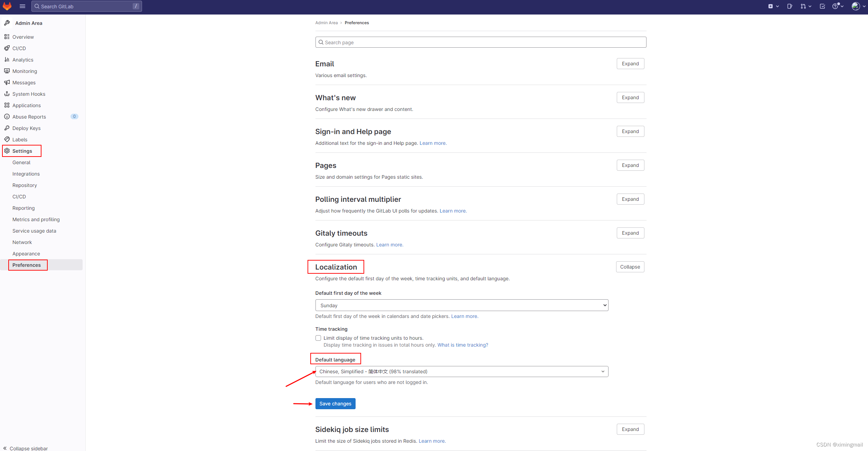This screenshot has height=451, width=868.
Task: Open Learn more link for Sidekiq limits
Action: (432, 441)
